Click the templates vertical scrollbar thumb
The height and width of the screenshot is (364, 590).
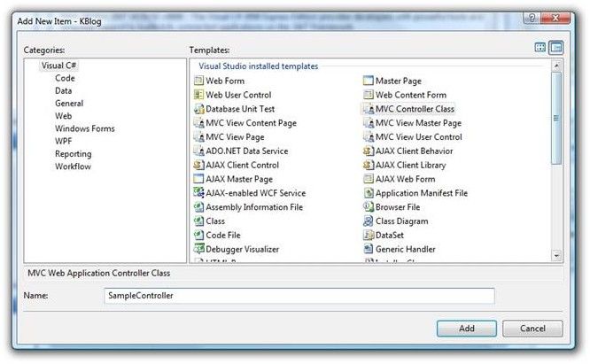pos(556,118)
